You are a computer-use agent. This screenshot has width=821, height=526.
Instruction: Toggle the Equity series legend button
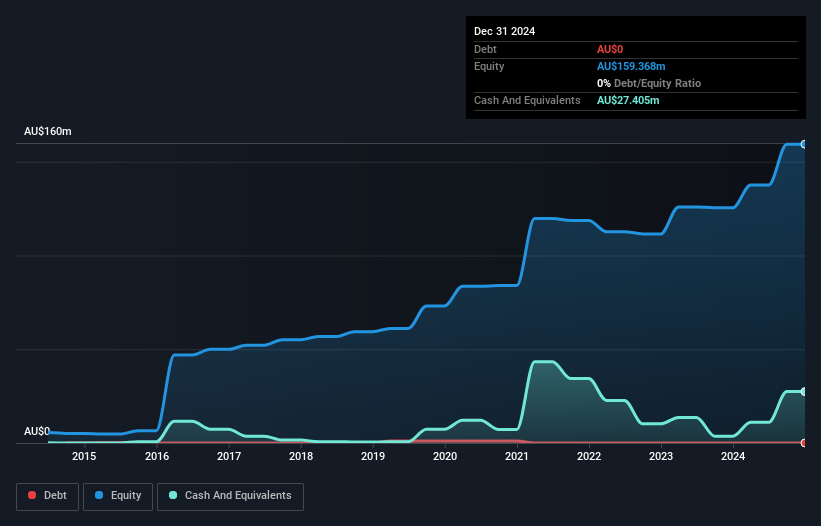coord(118,496)
